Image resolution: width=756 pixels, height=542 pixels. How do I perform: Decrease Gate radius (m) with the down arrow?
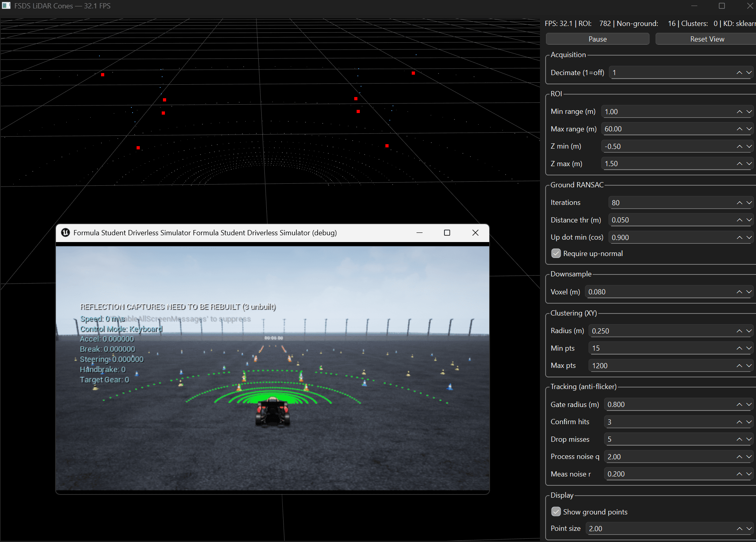(x=749, y=405)
